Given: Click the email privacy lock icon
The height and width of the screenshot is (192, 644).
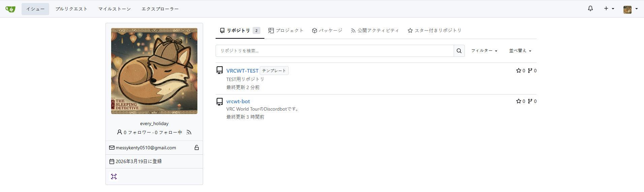Looking at the screenshot, I should (197, 148).
